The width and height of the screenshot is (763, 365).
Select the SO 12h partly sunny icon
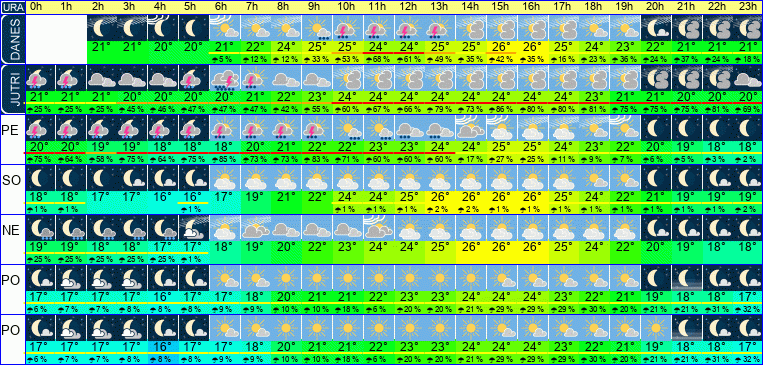click(x=408, y=178)
